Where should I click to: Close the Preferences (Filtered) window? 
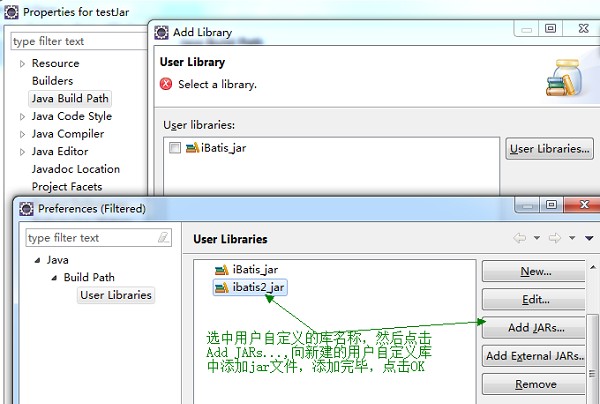pos(584,205)
